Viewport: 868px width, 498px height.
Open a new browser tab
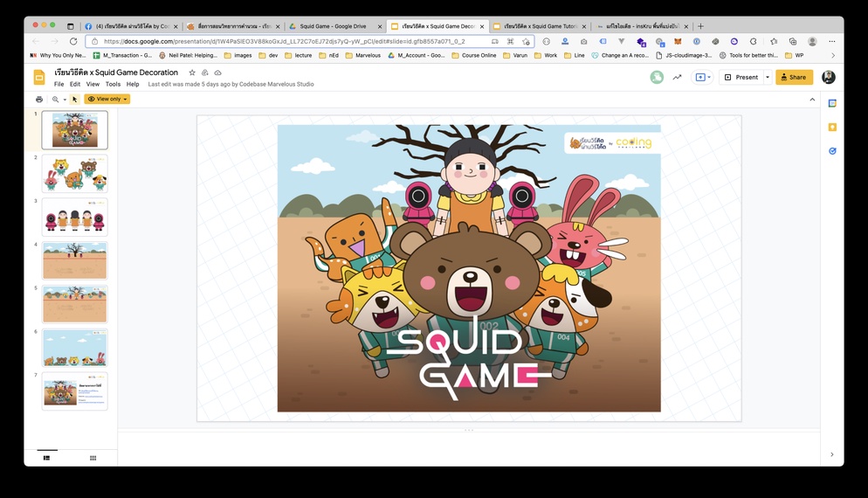point(701,26)
